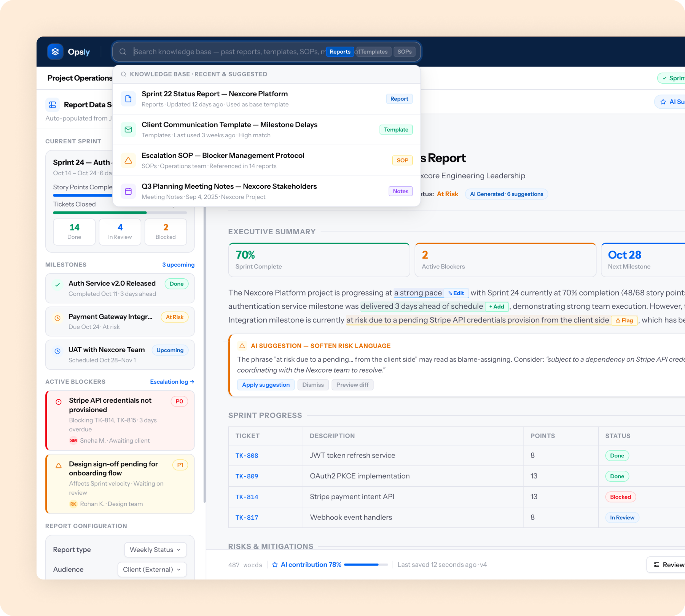Click the Report Data Sources panel icon
Screen dimensions: 685x616
coord(53,105)
